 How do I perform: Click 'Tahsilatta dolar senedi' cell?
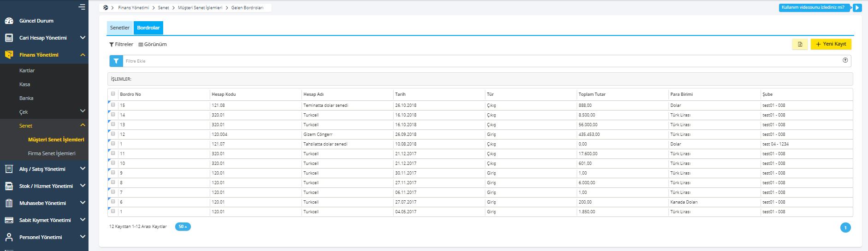[325, 144]
